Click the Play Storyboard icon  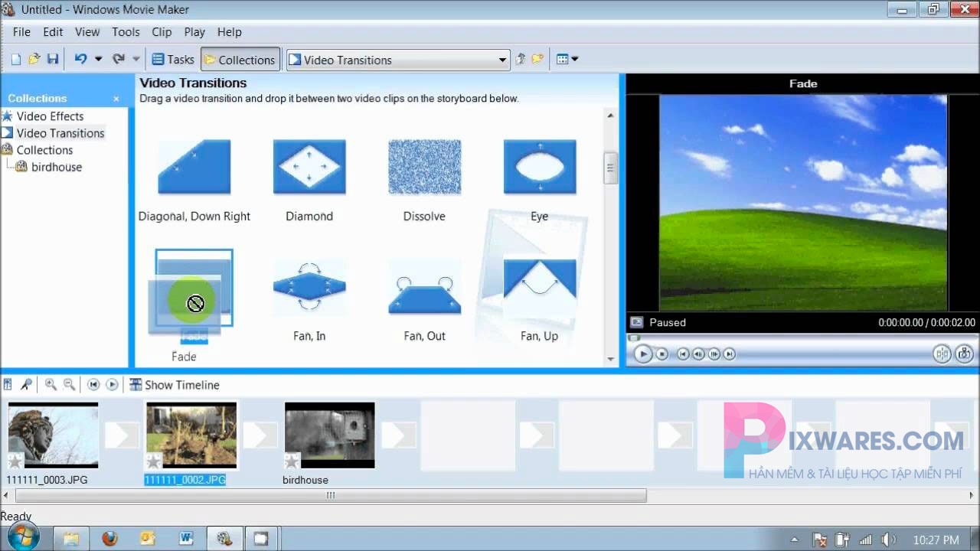112,385
